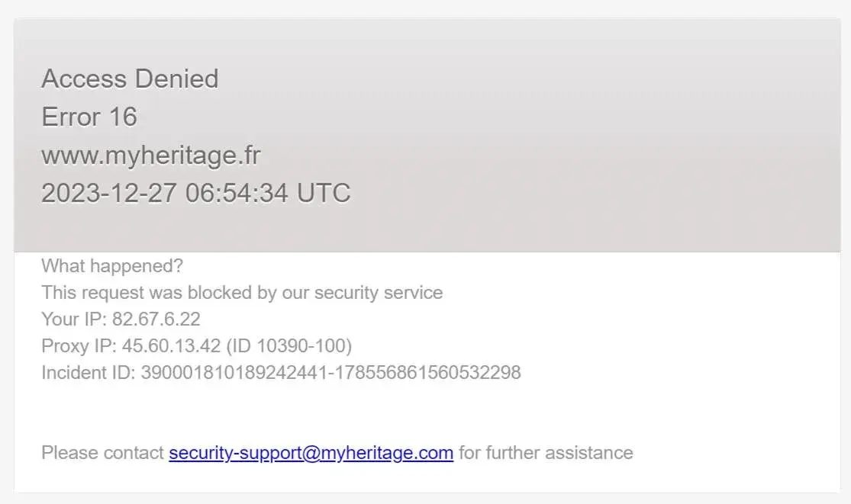Click the 2023-12-27 06:54:34 UTC timestamp
The height and width of the screenshot is (504, 851).
tap(195, 193)
